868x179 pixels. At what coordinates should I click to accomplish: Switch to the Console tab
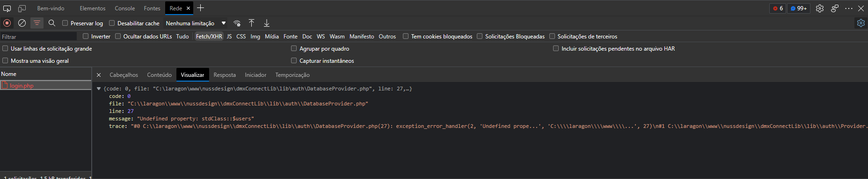(125, 8)
